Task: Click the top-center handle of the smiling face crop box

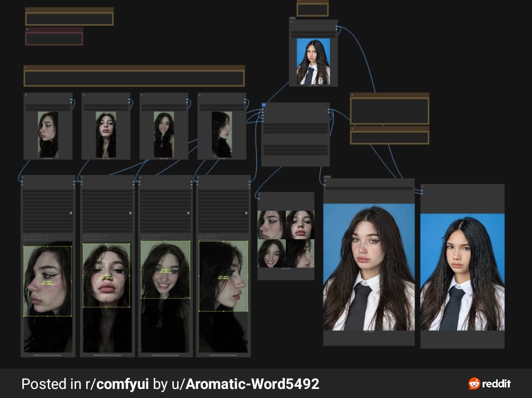Action: coord(165,241)
